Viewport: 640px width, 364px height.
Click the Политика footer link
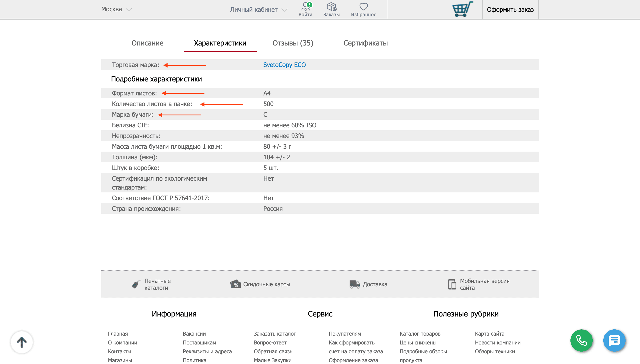[x=194, y=360]
